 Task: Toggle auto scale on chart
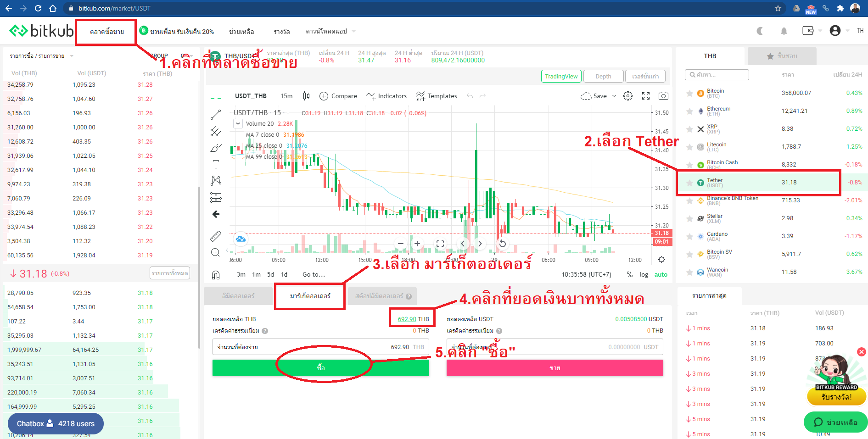coord(661,274)
